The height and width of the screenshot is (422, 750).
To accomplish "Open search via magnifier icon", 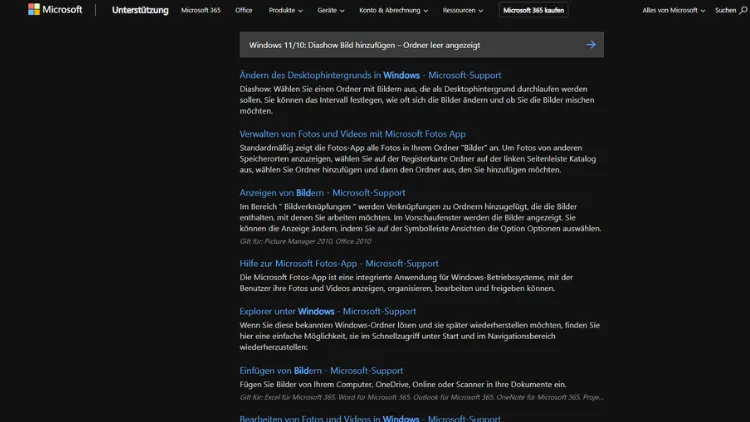I will 743,10.
